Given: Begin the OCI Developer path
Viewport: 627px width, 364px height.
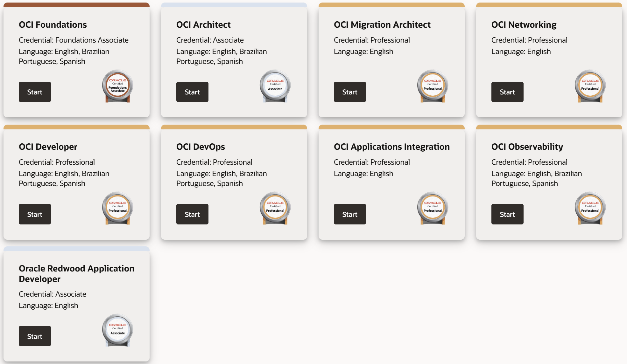Looking at the screenshot, I should coord(35,214).
